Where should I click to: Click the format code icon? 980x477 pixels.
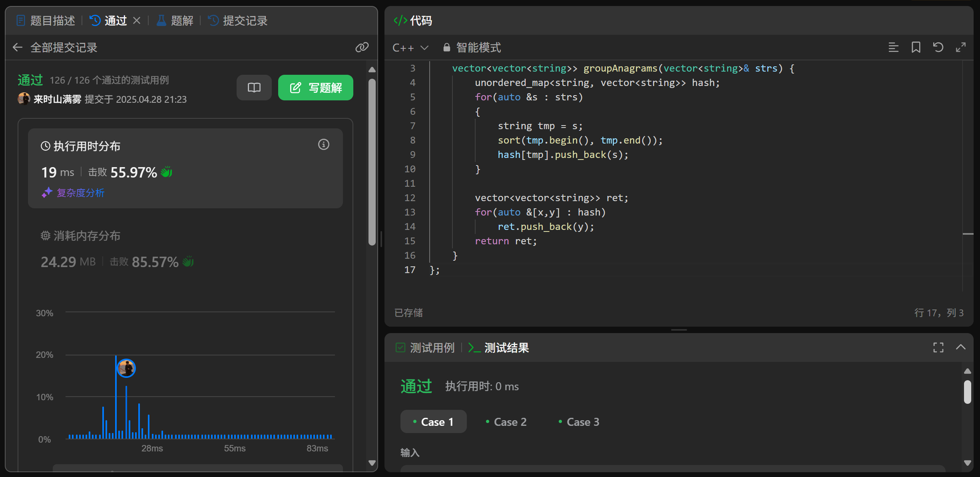pyautogui.click(x=893, y=48)
